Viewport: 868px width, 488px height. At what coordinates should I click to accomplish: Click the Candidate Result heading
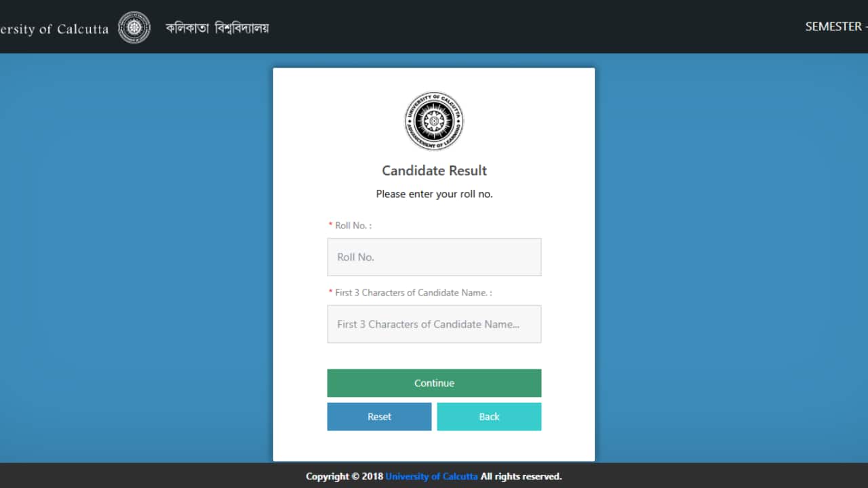[x=434, y=170]
